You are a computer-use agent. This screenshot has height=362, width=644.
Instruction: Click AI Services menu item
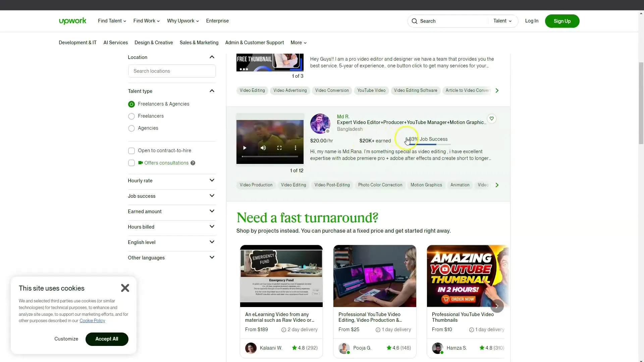[x=115, y=43]
